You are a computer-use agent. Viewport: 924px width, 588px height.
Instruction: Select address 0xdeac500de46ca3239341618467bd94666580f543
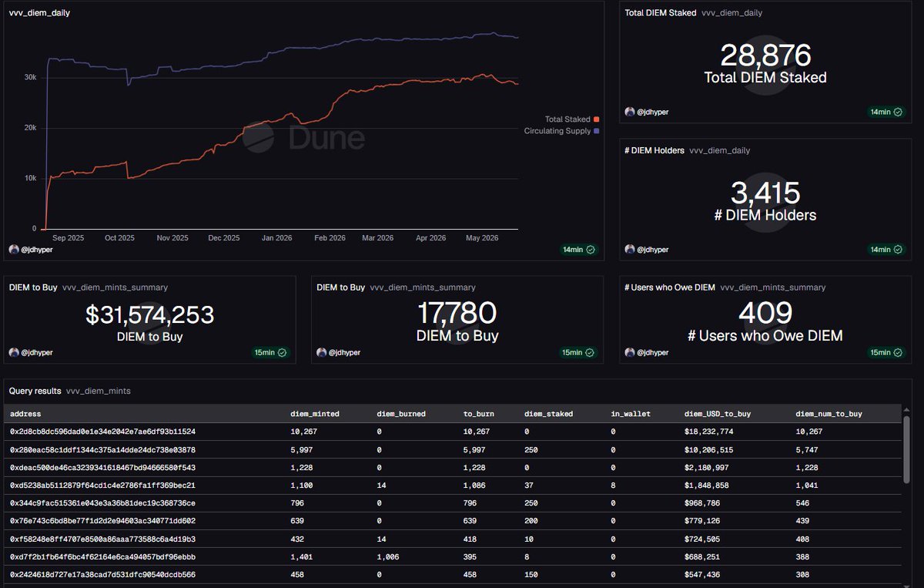coord(102,468)
